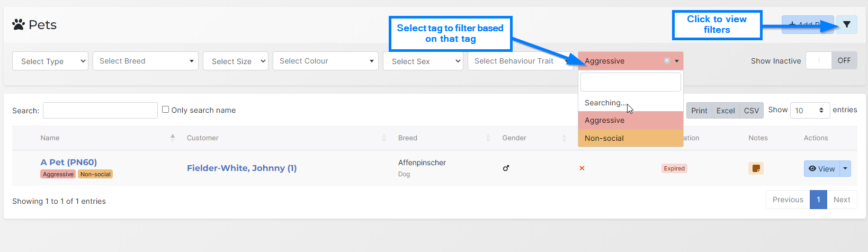Click the Search text field
The height and width of the screenshot is (252, 868).
click(x=100, y=110)
